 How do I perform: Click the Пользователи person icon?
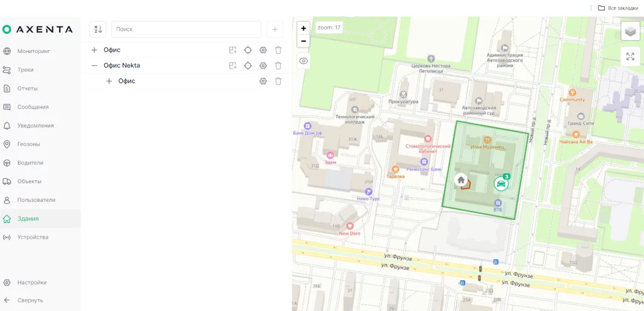(7, 200)
